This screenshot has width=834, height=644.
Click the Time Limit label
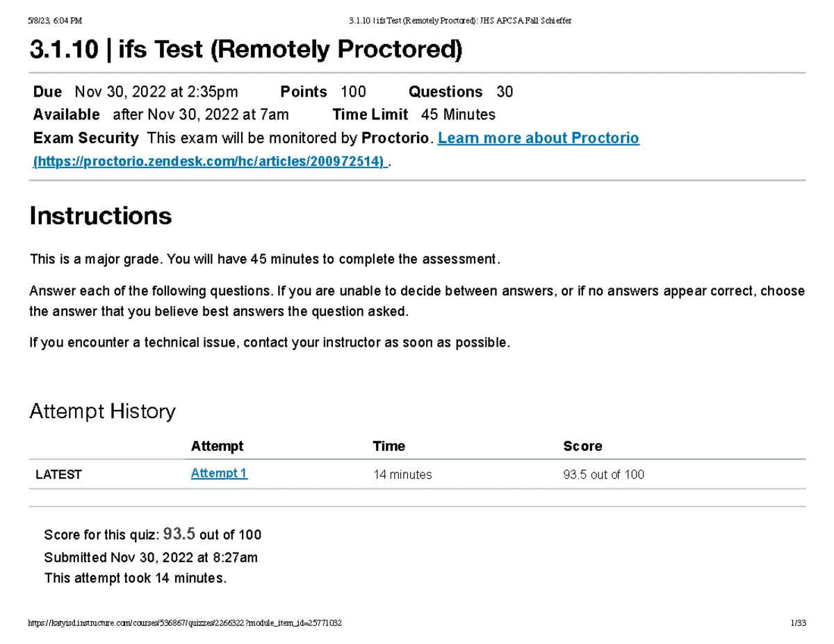(370, 115)
